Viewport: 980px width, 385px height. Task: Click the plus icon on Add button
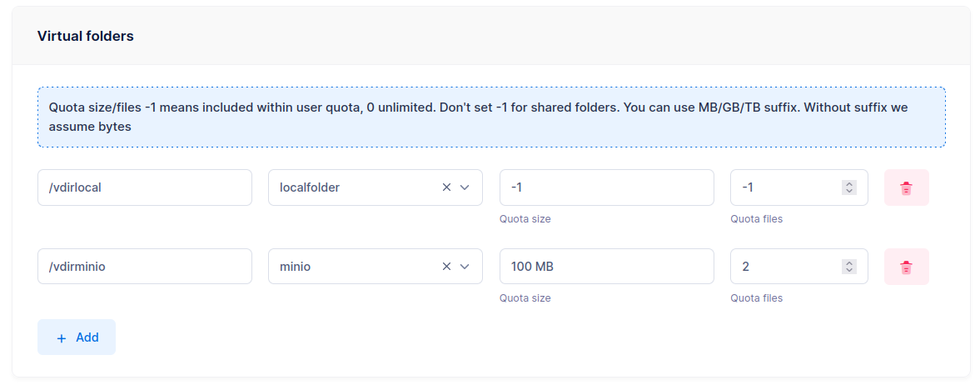click(x=61, y=338)
